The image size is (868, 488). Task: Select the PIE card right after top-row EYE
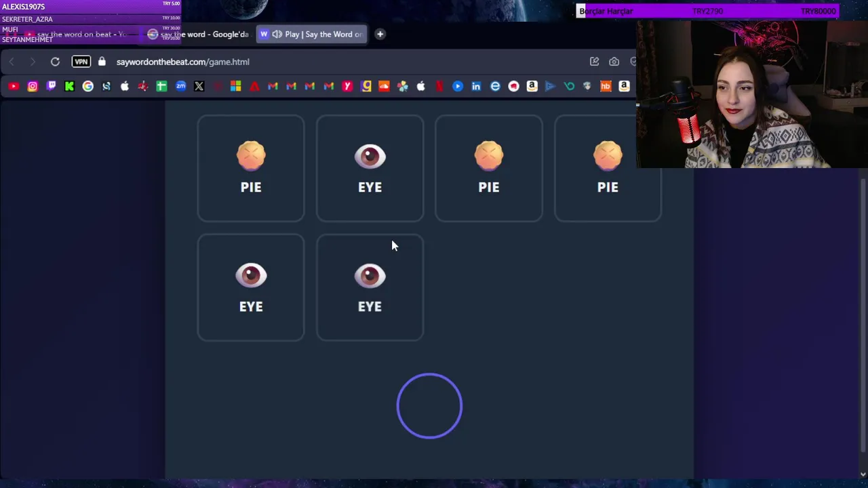pos(488,168)
